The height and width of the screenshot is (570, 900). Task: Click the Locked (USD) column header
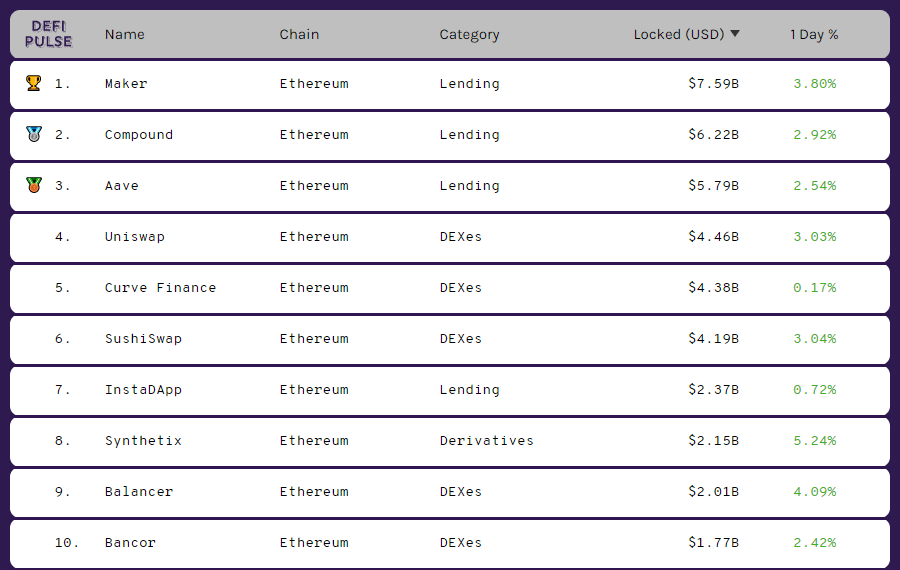click(678, 34)
